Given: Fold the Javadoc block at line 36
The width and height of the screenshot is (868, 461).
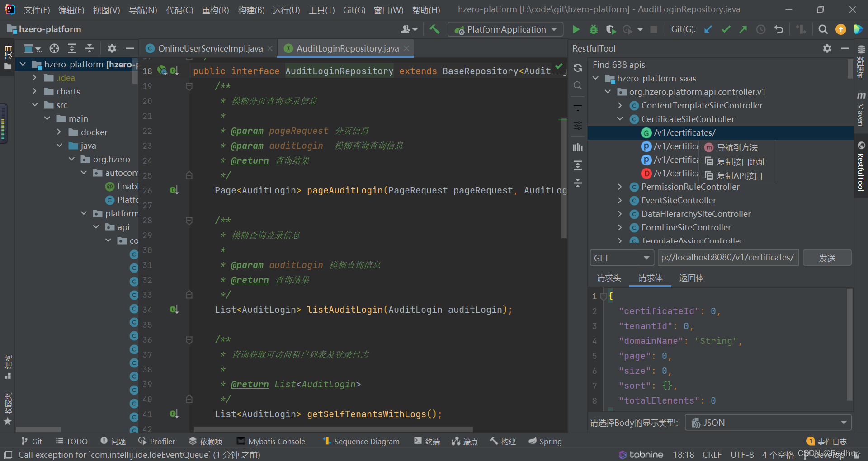Looking at the screenshot, I should pos(189,339).
